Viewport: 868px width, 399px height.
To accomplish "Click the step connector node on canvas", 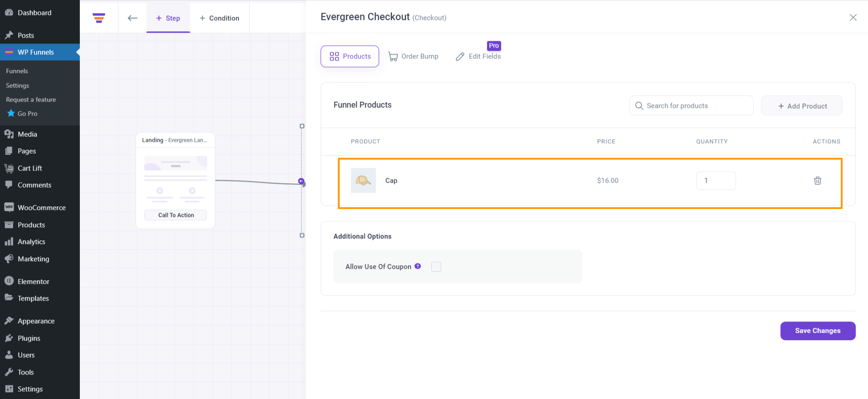I will click(x=302, y=181).
